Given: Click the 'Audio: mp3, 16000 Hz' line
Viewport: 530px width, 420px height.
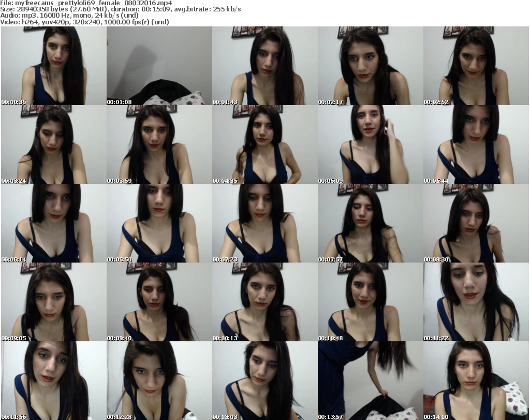Looking at the screenshot, I should click(x=69, y=16).
